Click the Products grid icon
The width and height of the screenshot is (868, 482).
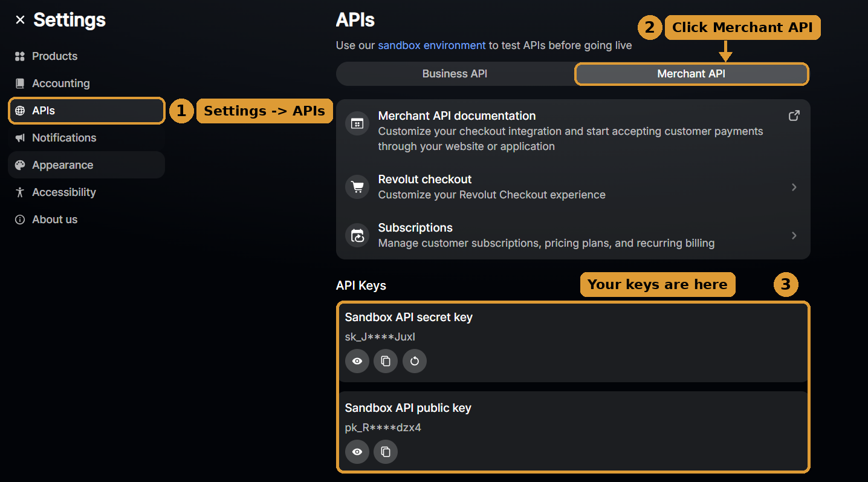click(20, 56)
